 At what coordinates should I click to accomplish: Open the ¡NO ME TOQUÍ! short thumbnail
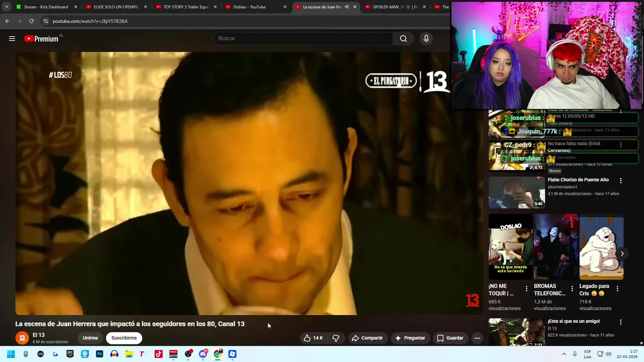point(510,247)
